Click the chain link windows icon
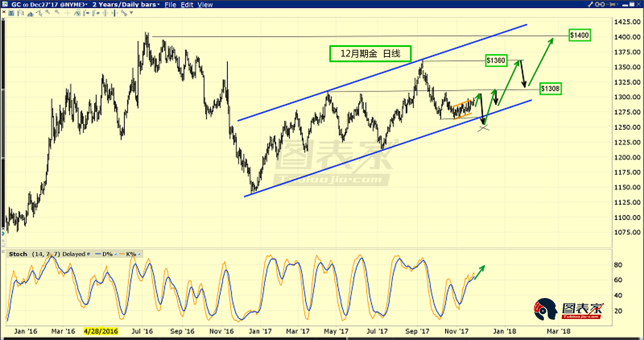Viewport: 644px width, 340px height. (600, 4)
